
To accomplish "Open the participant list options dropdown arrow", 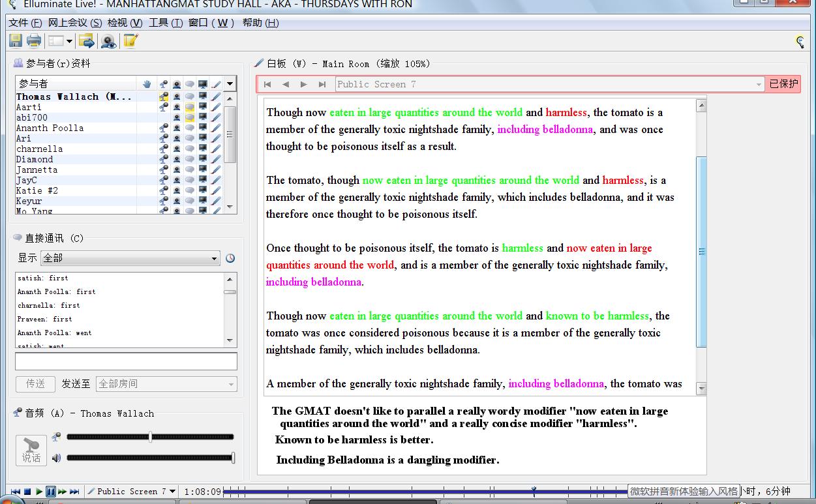I will coord(230,84).
